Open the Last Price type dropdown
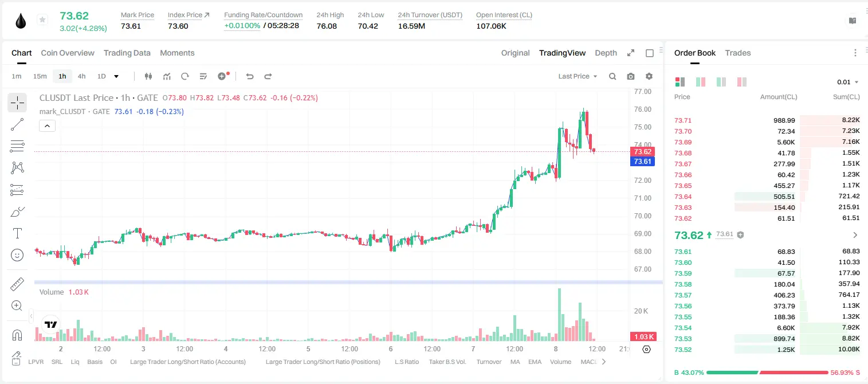Image resolution: width=868 pixels, height=384 pixels. pyautogui.click(x=578, y=76)
